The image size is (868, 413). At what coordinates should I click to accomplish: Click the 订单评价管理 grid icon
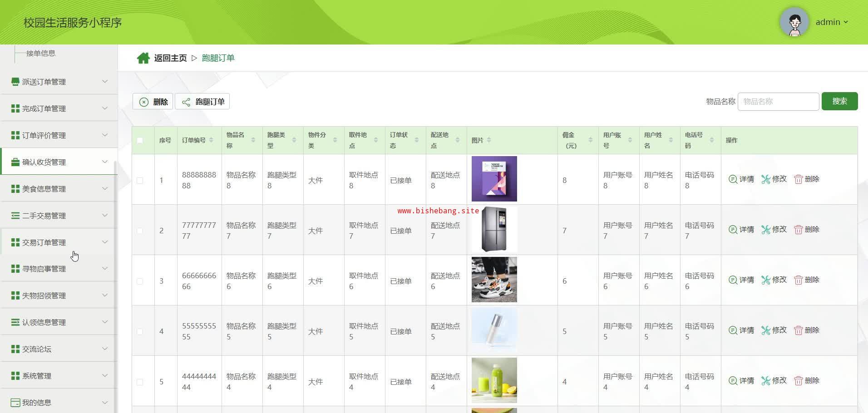pos(15,135)
